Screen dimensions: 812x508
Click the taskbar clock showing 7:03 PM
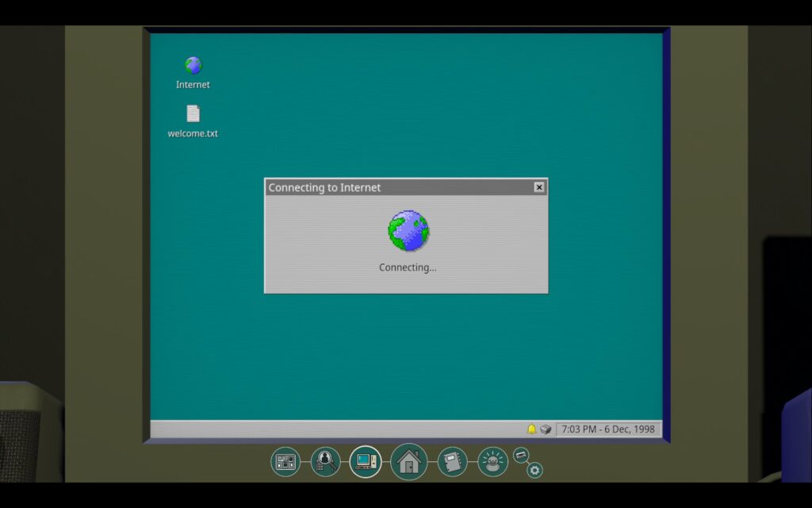click(608, 429)
